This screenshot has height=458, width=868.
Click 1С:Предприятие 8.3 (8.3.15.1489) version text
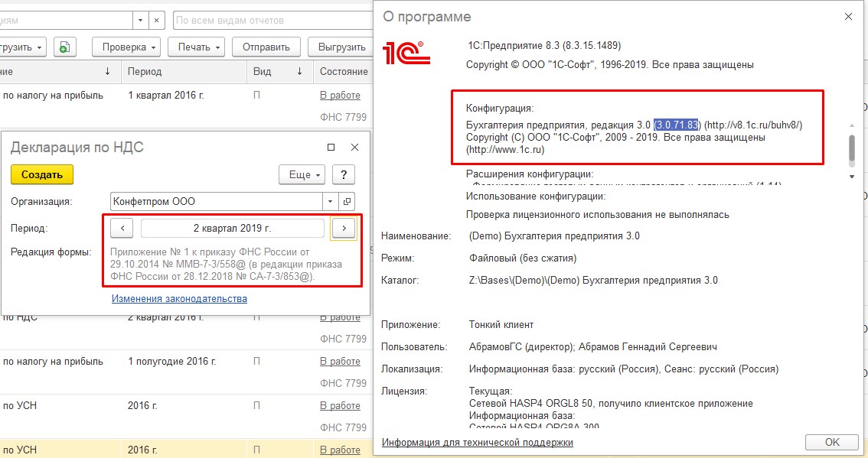tap(544, 45)
